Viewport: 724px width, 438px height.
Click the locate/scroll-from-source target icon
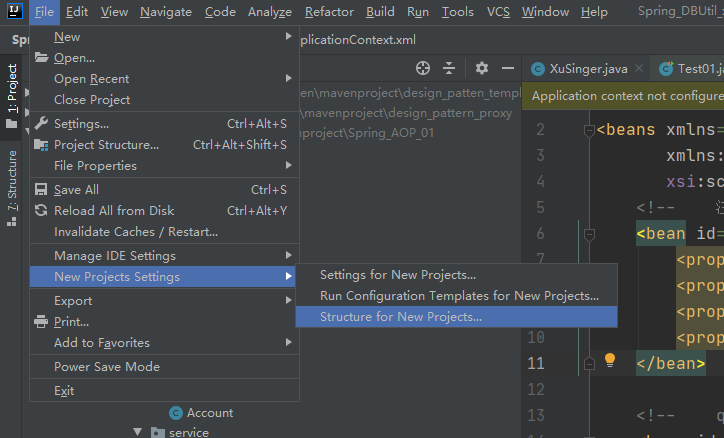[422, 68]
